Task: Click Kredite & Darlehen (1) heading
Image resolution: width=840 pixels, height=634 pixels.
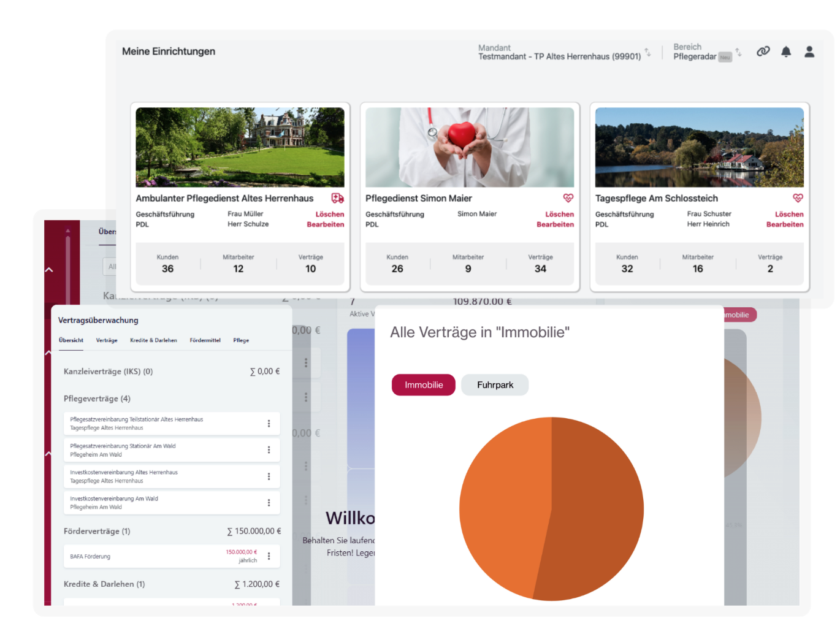Action: pyautogui.click(x=104, y=584)
